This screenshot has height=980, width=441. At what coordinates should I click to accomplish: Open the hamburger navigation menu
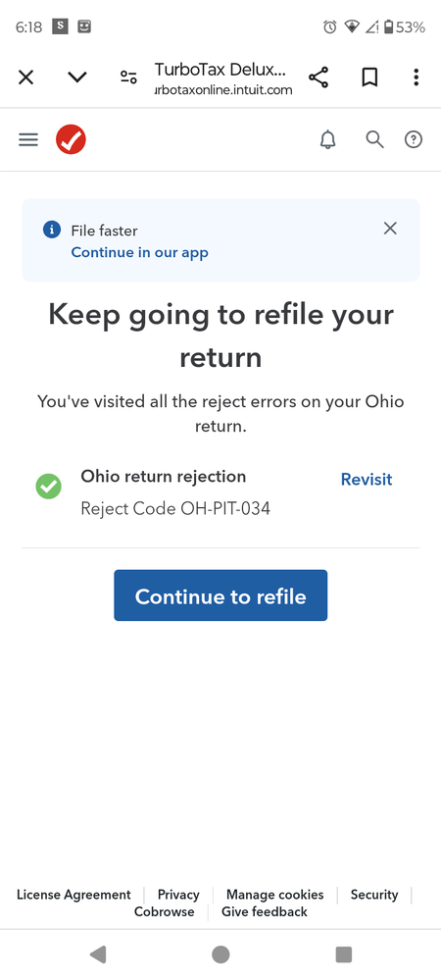(x=28, y=140)
